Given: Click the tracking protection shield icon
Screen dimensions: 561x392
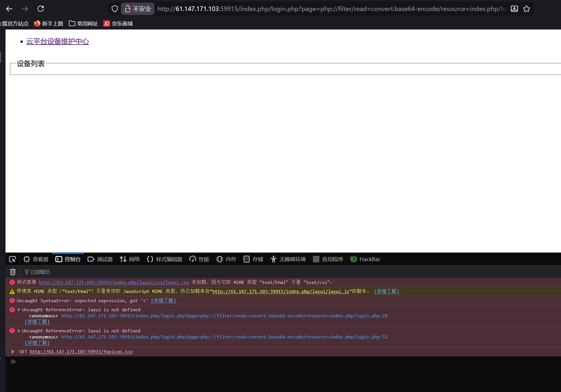Looking at the screenshot, I should pyautogui.click(x=115, y=9).
